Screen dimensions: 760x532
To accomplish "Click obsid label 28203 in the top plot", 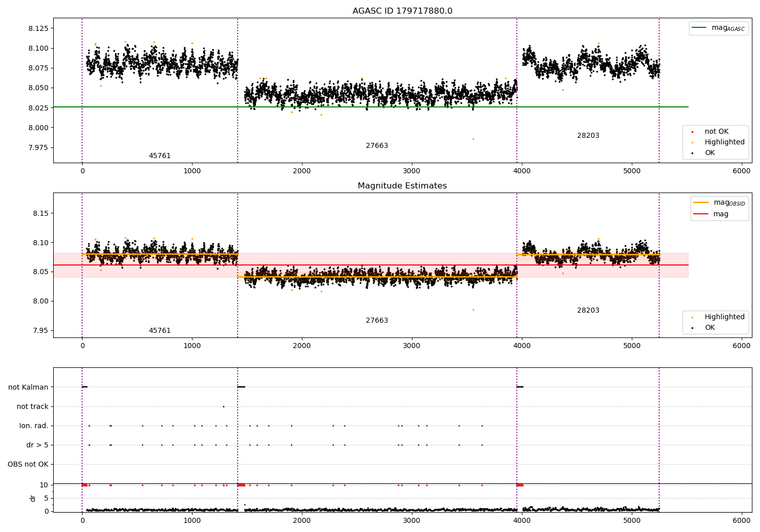I will 588,136.
